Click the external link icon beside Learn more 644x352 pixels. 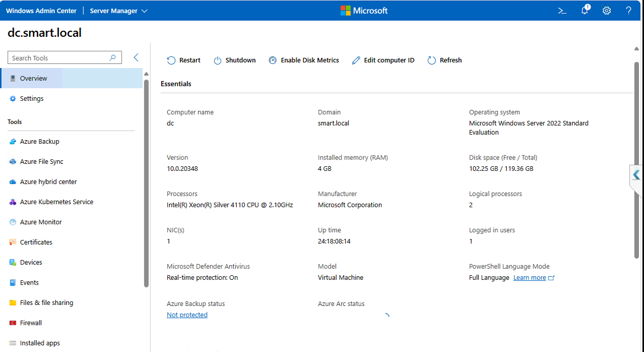(x=551, y=278)
